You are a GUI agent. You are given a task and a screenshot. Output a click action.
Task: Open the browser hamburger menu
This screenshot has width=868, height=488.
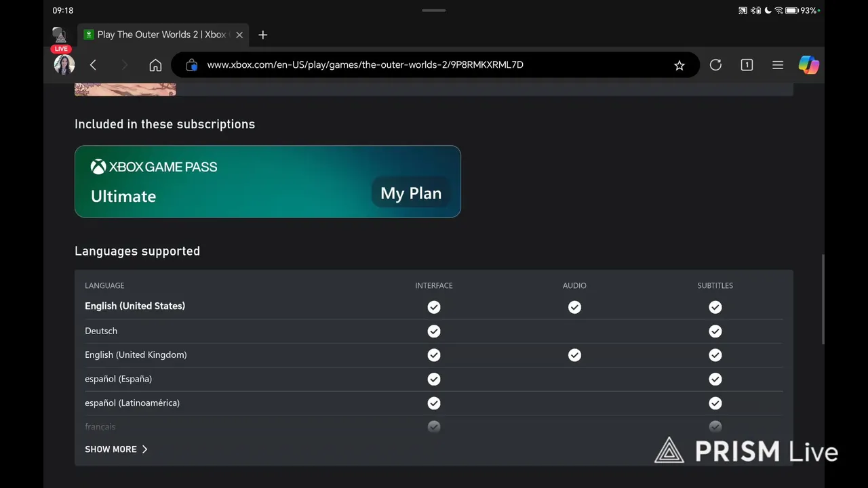click(x=778, y=65)
